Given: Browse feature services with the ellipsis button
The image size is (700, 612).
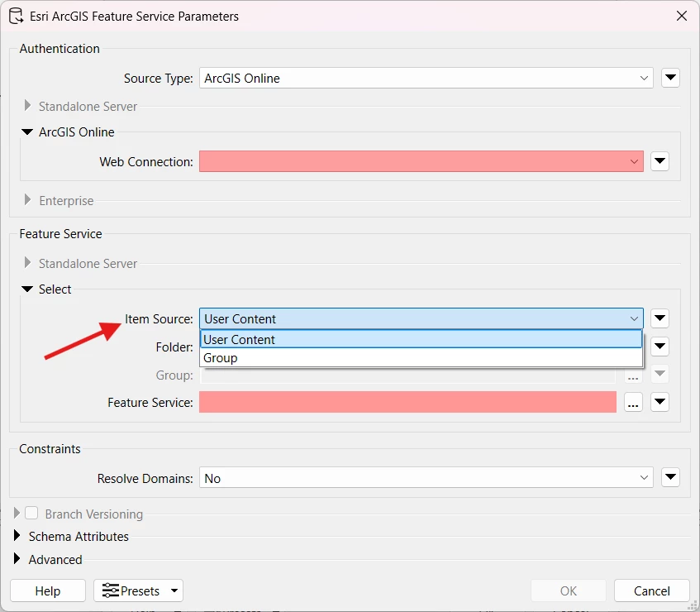Looking at the screenshot, I should click(633, 402).
